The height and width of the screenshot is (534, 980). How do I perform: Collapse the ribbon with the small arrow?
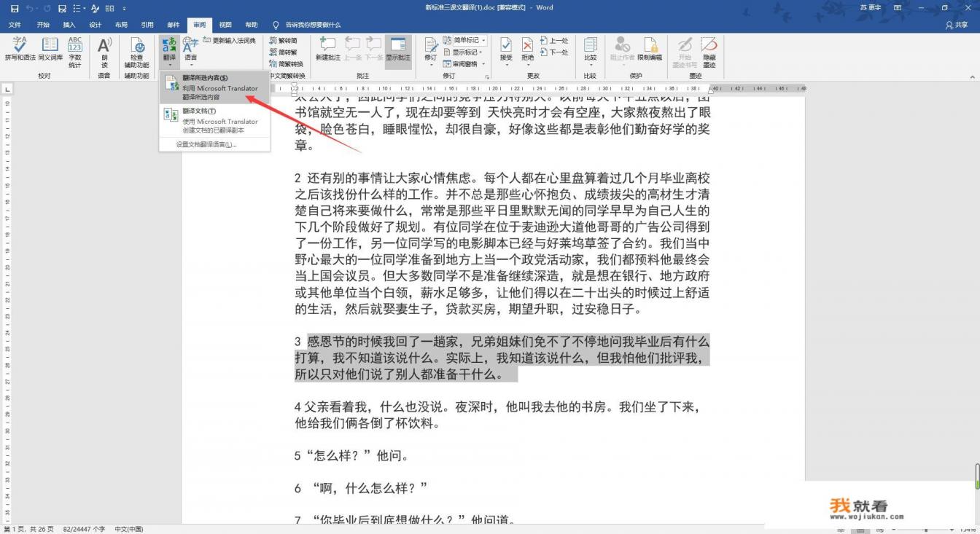[x=971, y=76]
